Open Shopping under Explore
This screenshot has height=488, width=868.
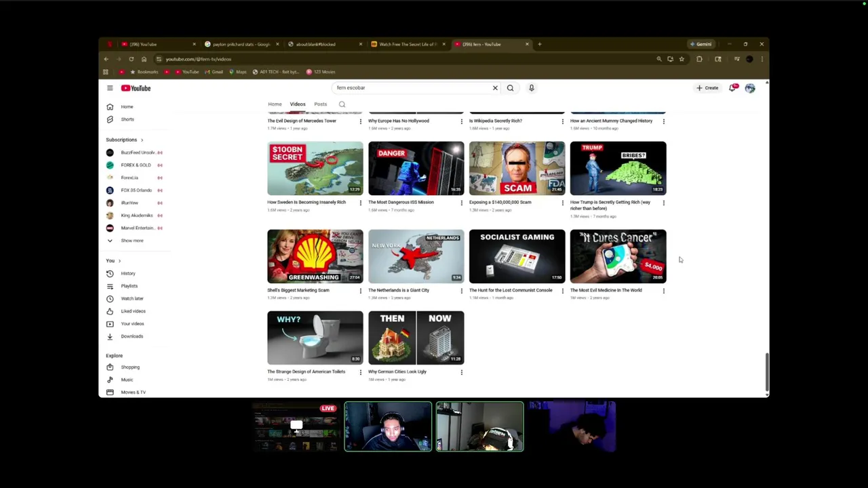coord(130,367)
